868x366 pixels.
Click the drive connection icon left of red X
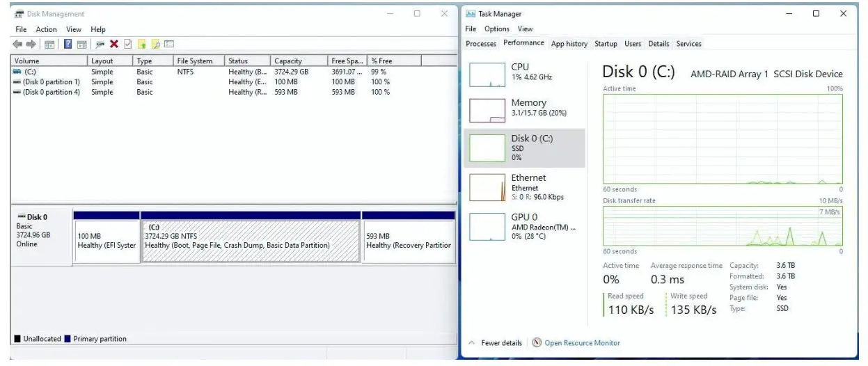[100, 44]
